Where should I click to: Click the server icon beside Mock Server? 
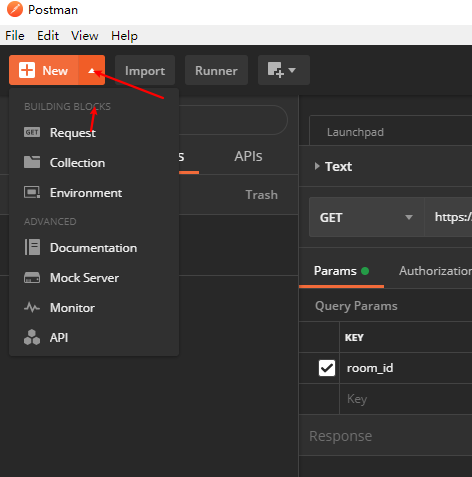tap(32, 277)
